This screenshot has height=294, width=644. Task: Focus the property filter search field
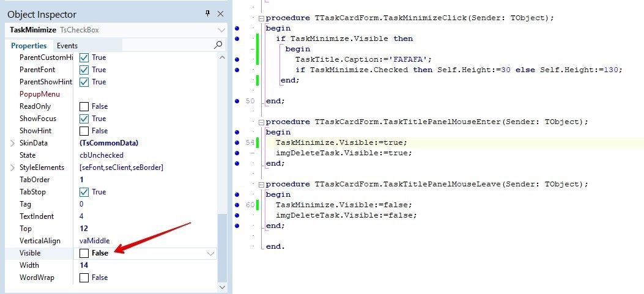[x=168, y=45]
